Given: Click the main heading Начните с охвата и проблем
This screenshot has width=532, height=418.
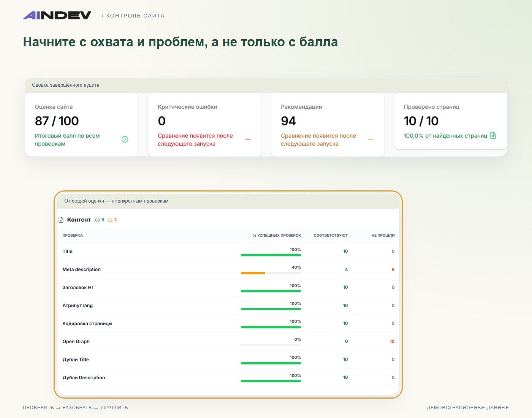Looking at the screenshot, I should click(180, 42).
